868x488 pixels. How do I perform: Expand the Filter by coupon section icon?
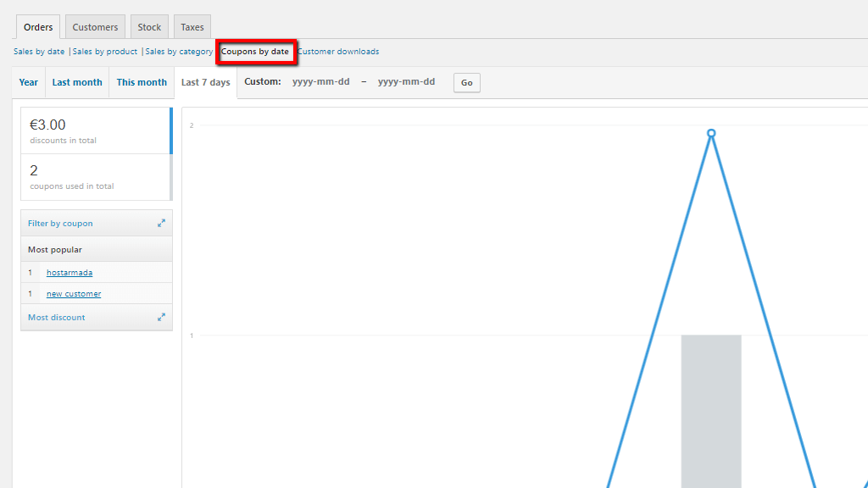(x=161, y=224)
